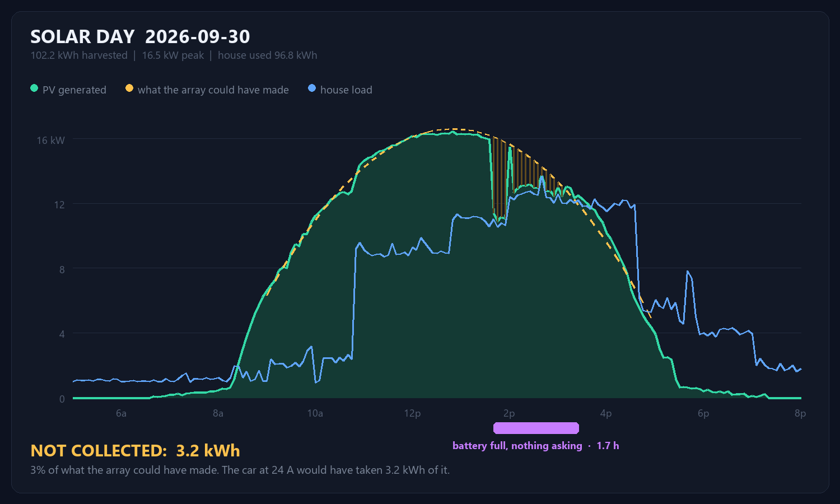Click the purple battery-full time bar
This screenshot has width=840, height=504.
(536, 428)
